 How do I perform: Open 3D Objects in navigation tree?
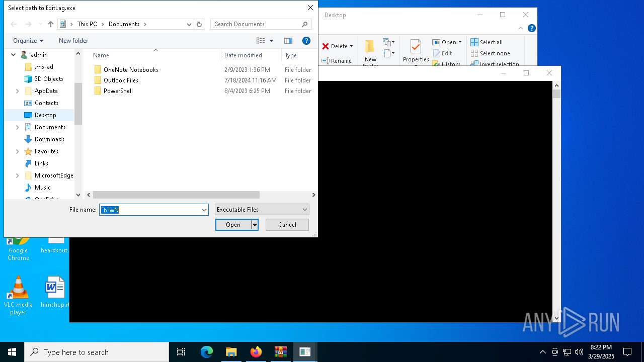[49, 79]
